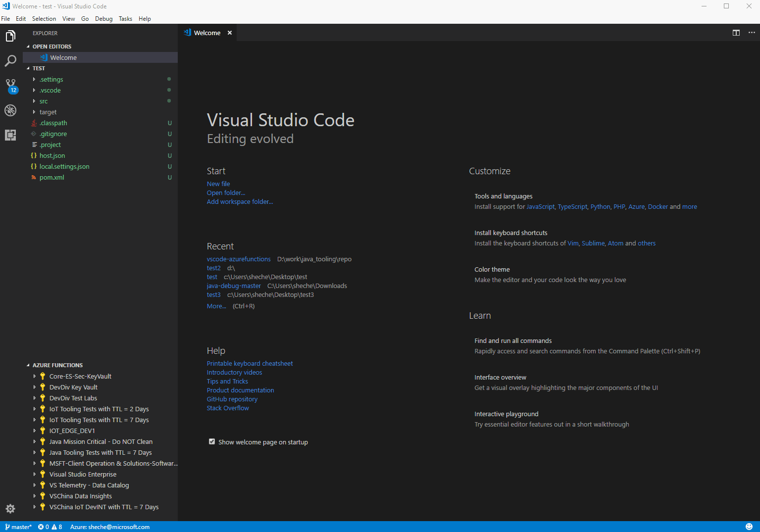Open the Edit menu
Viewport: 760px width, 532px height.
(21, 19)
